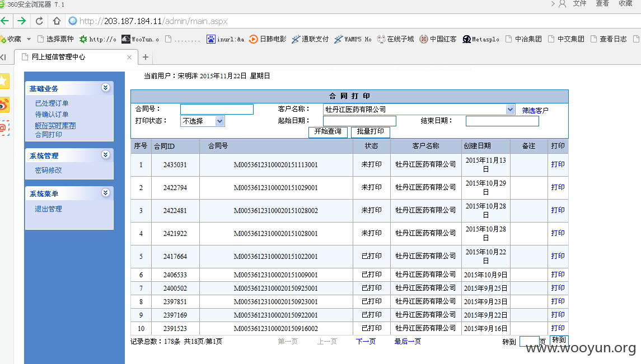Click the 筛选客户 link

coord(535,110)
